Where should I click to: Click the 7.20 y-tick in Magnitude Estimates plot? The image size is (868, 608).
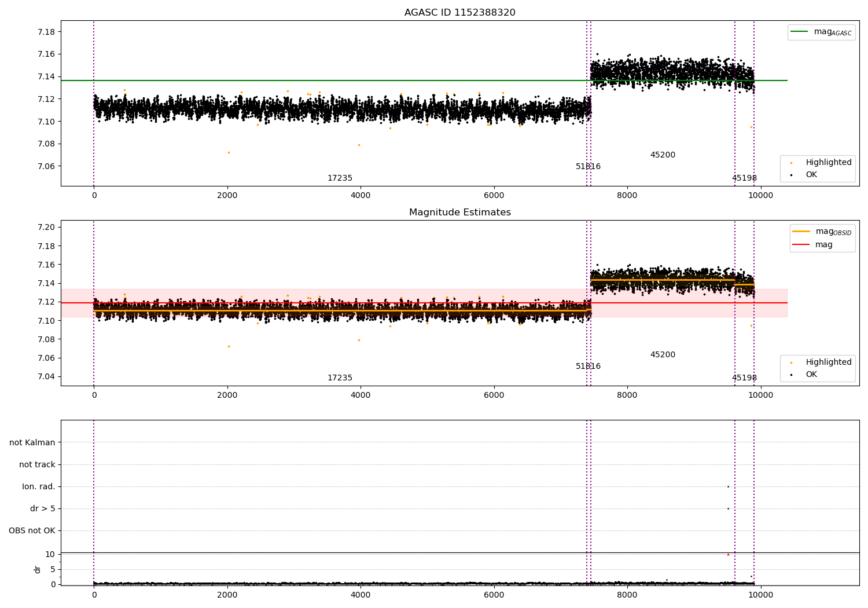click(46, 227)
